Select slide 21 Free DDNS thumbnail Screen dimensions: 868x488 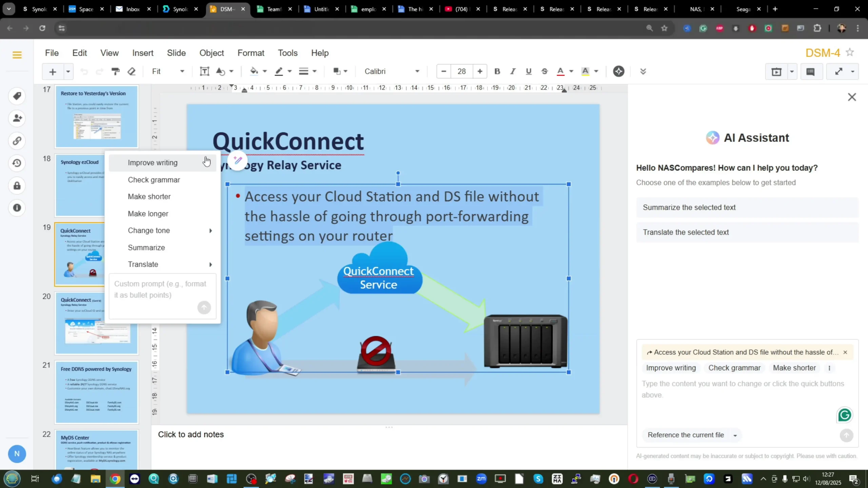pyautogui.click(x=97, y=392)
